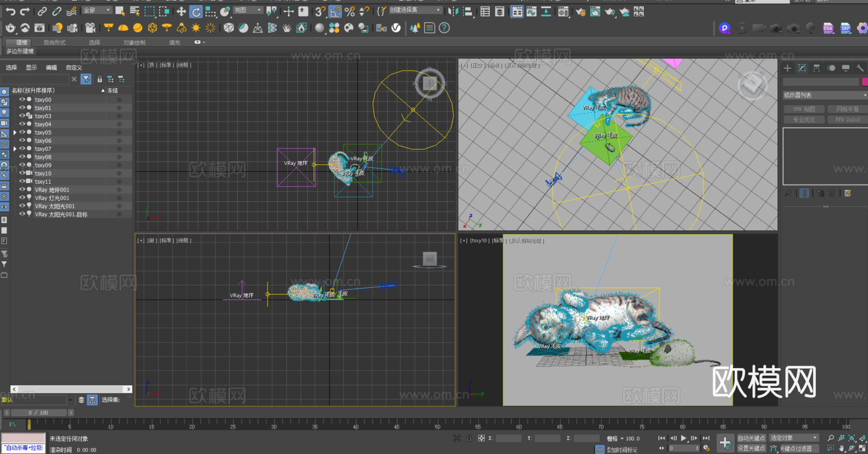
Task: Choose the rectangular selection region tool
Action: point(149,11)
